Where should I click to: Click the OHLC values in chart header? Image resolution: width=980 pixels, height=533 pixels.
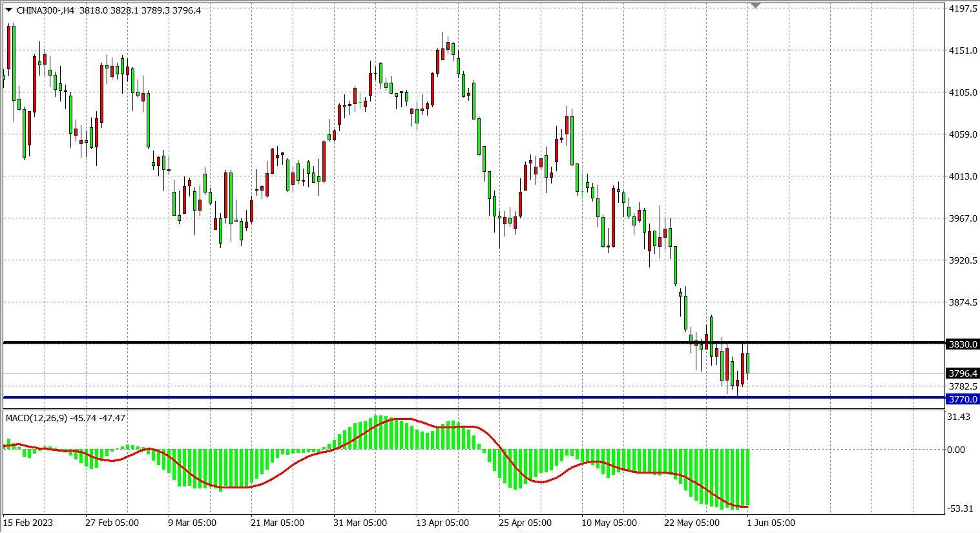pyautogui.click(x=140, y=10)
